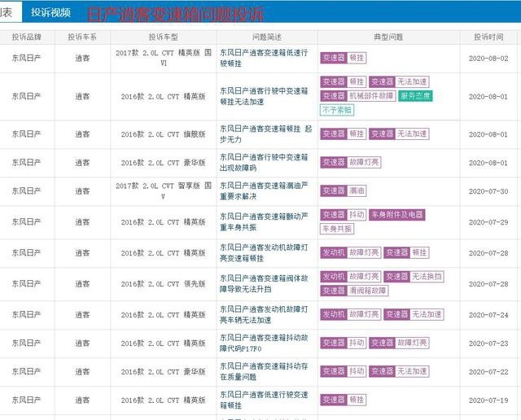
Task: Click 发动机 故障灯亮 tag in 2020-07-24 row
Action: [351, 314]
